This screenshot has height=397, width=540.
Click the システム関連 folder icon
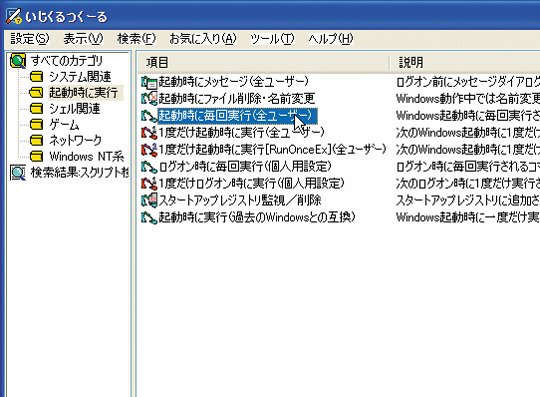click(x=37, y=76)
